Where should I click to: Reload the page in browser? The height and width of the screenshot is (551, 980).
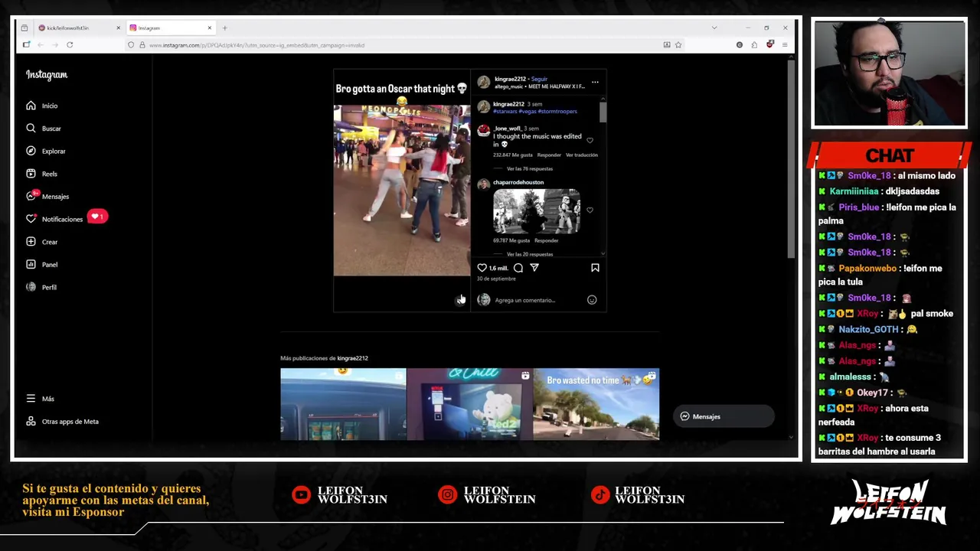coord(70,45)
